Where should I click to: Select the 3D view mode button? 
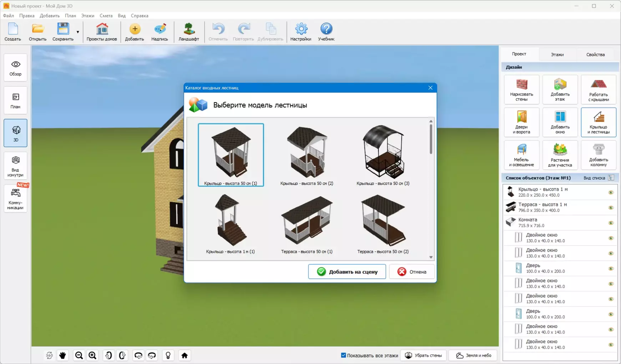tap(15, 133)
